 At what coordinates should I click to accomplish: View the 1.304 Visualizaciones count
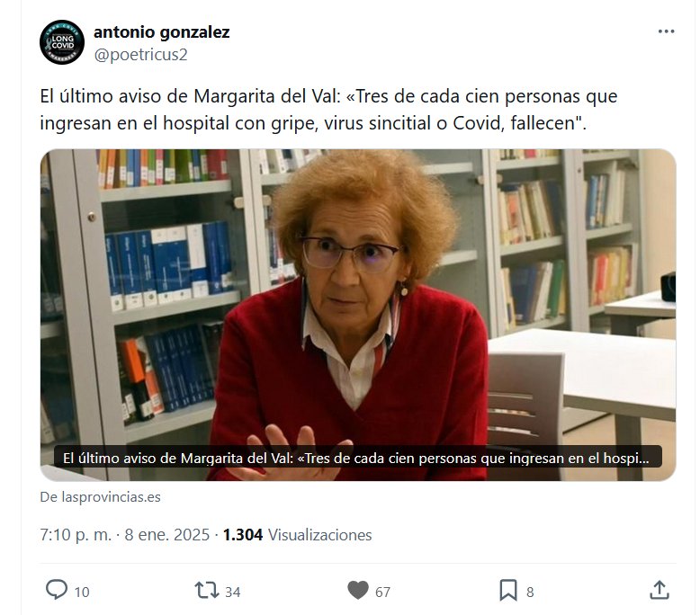pyautogui.click(x=297, y=535)
